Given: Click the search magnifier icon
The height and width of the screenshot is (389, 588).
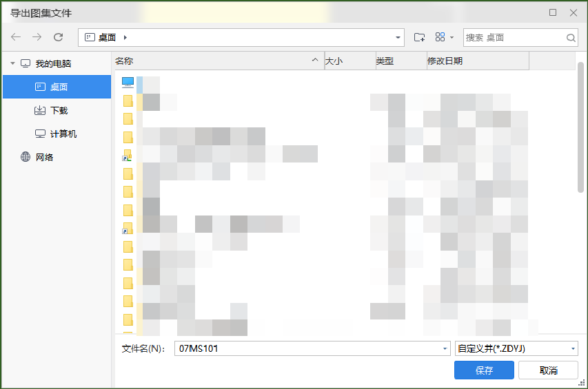Looking at the screenshot, I should coord(571,38).
